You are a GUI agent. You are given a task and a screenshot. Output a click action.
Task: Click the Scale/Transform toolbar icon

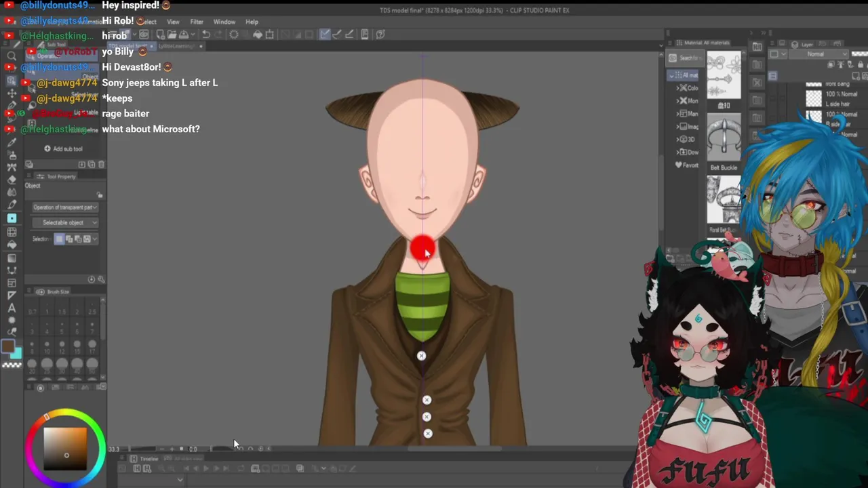[x=269, y=35]
